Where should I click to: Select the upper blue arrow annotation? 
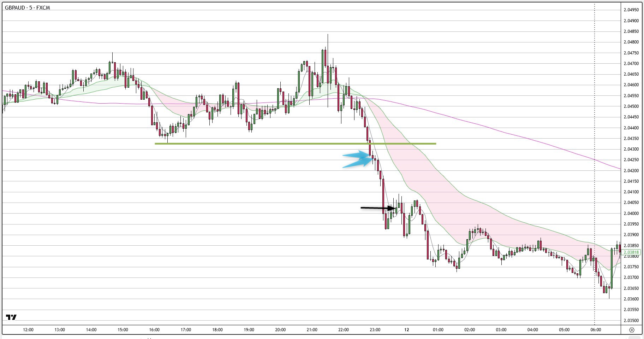[x=357, y=155]
